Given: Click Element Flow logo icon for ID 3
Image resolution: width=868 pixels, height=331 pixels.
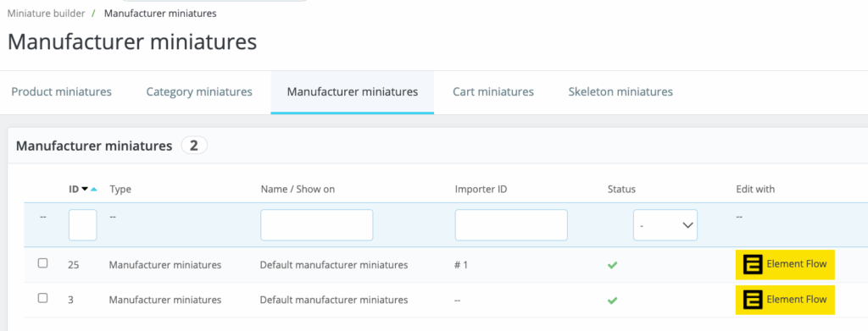Looking at the screenshot, I should click(753, 300).
